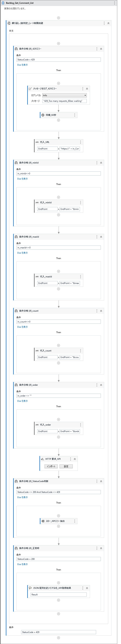This screenshot has height=644, width=121.
Task: Show the Else branch of 条件分岐 (if)_minId
Action: point(22,178)
